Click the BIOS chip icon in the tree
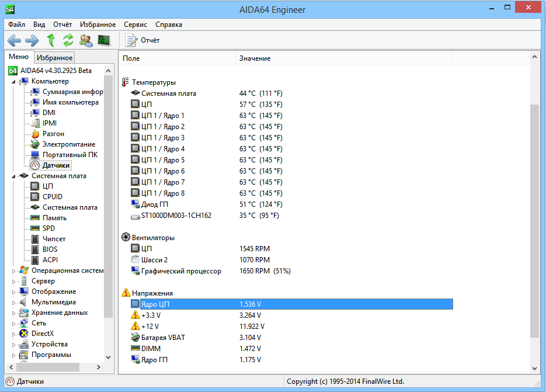The width and height of the screenshot is (546, 392). tap(35, 249)
